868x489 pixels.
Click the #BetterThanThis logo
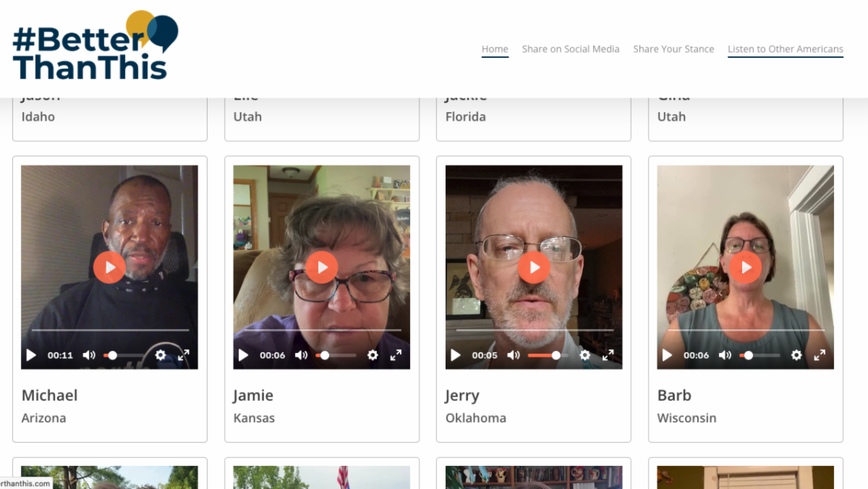[95, 46]
